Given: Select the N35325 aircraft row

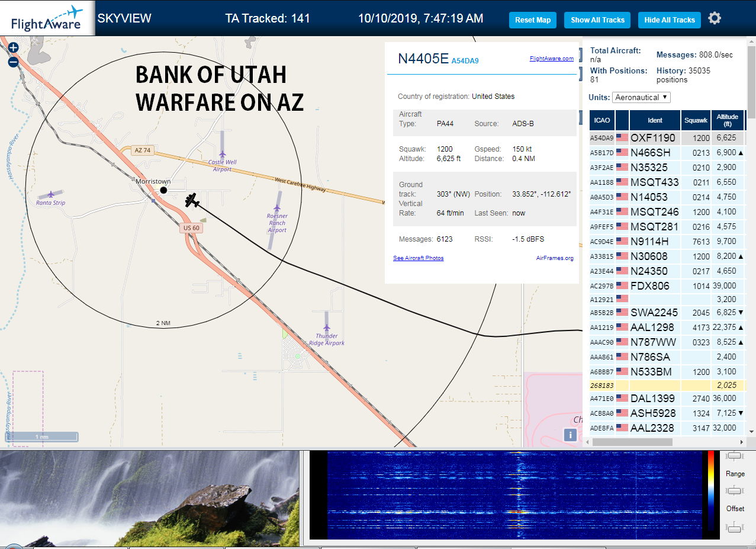Looking at the screenshot, I should coord(667,167).
